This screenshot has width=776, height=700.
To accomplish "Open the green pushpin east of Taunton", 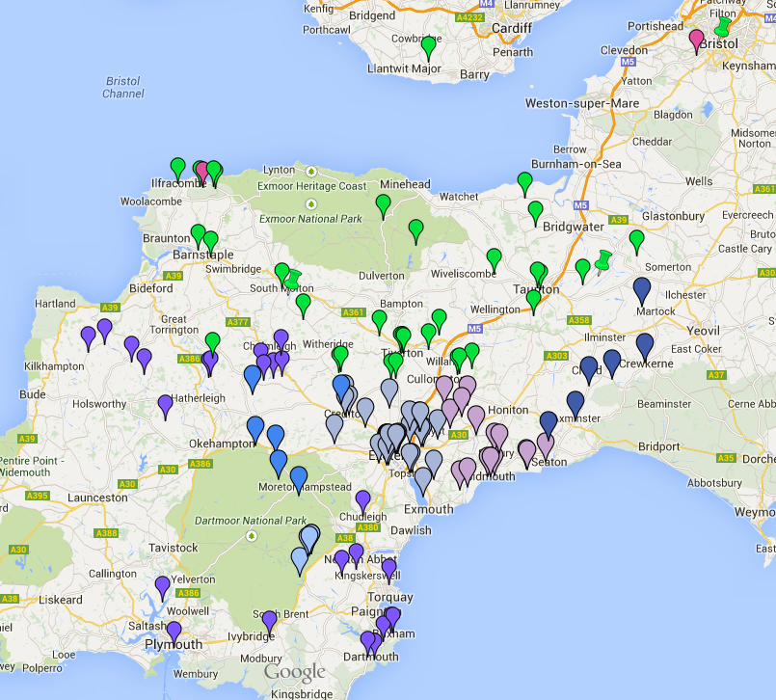I will pos(603,259).
